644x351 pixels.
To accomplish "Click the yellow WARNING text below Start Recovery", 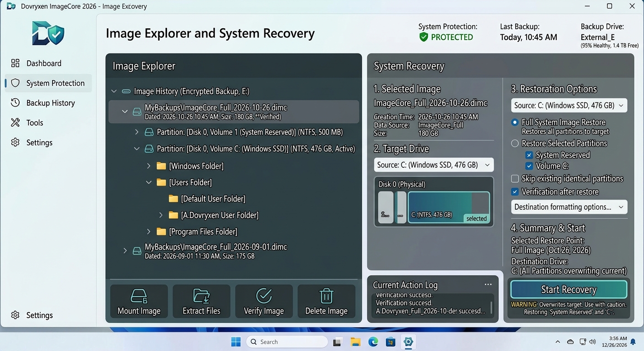I will 524,304.
